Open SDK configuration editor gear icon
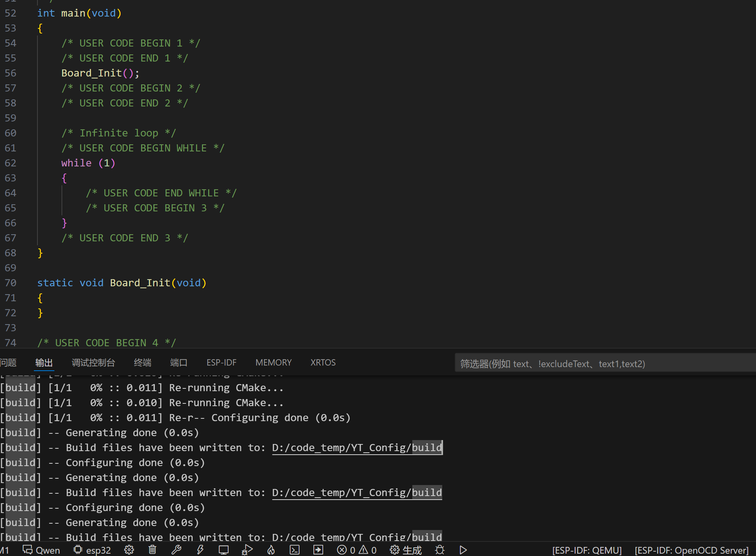The height and width of the screenshot is (556, 756). (x=129, y=550)
